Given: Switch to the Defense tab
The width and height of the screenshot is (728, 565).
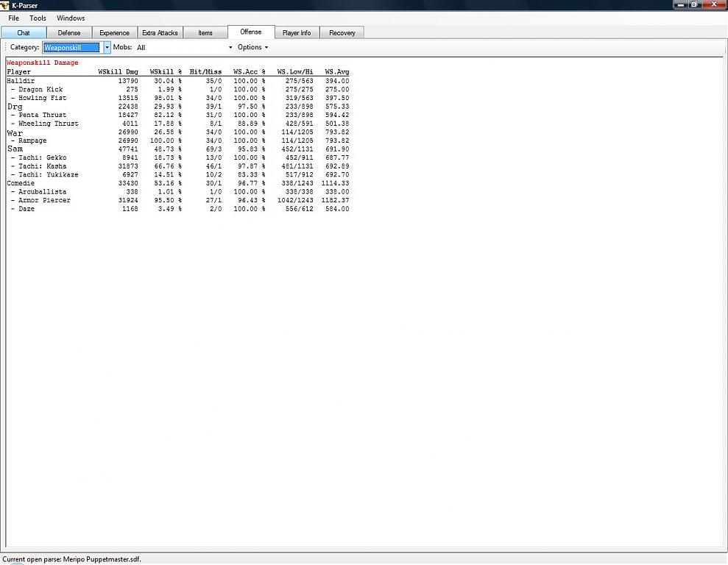Looking at the screenshot, I should (69, 33).
